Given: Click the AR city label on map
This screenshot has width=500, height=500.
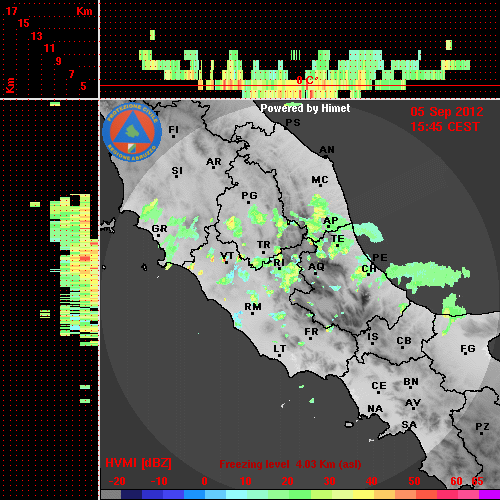Looking at the screenshot, I should pos(214,162).
